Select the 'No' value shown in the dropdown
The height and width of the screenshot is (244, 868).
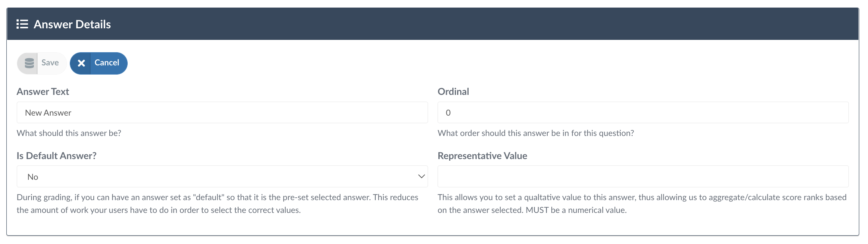point(33,177)
